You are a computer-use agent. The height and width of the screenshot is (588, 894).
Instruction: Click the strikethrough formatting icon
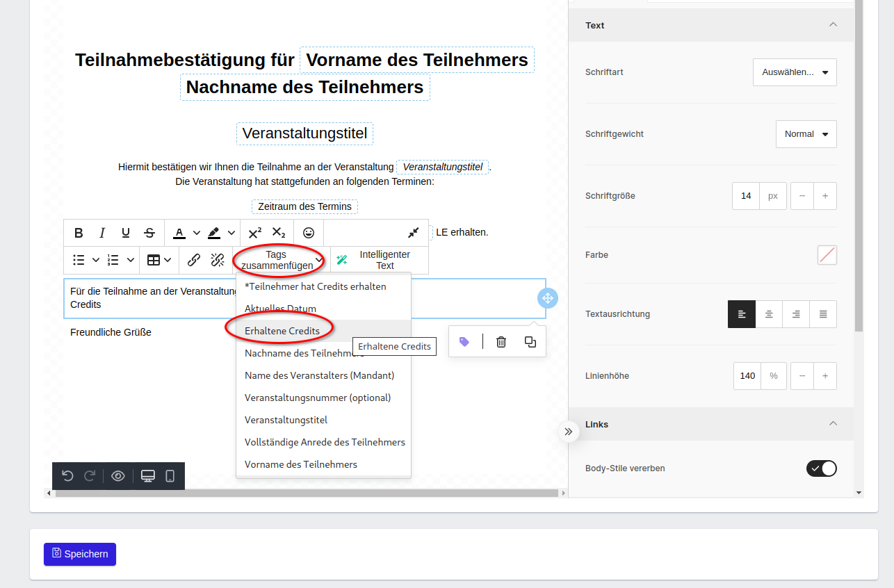coord(149,233)
